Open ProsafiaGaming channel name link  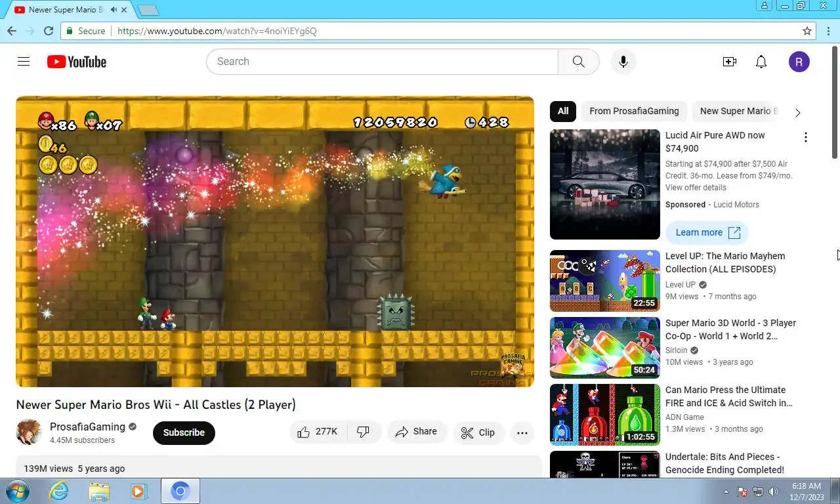(87, 427)
